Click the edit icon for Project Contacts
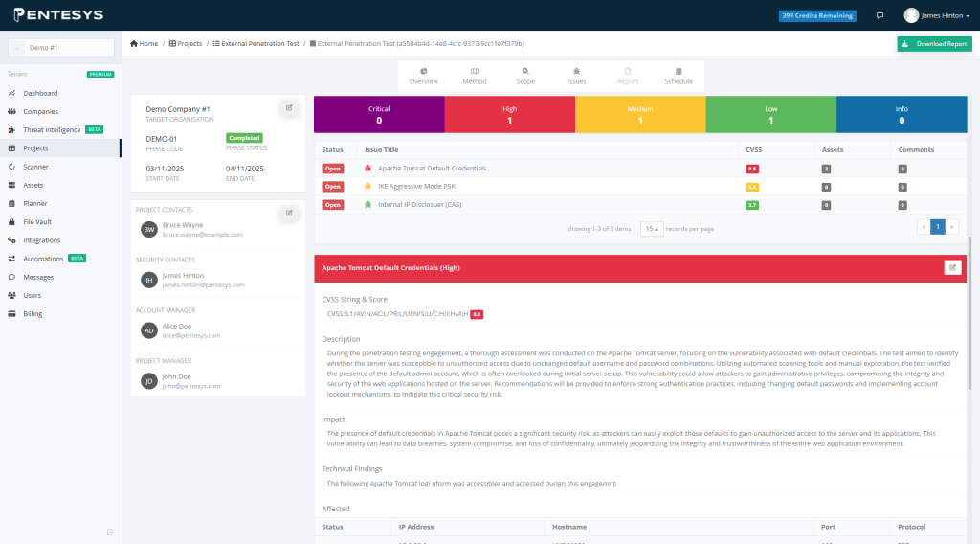Image resolution: width=980 pixels, height=544 pixels. pyautogui.click(x=289, y=213)
